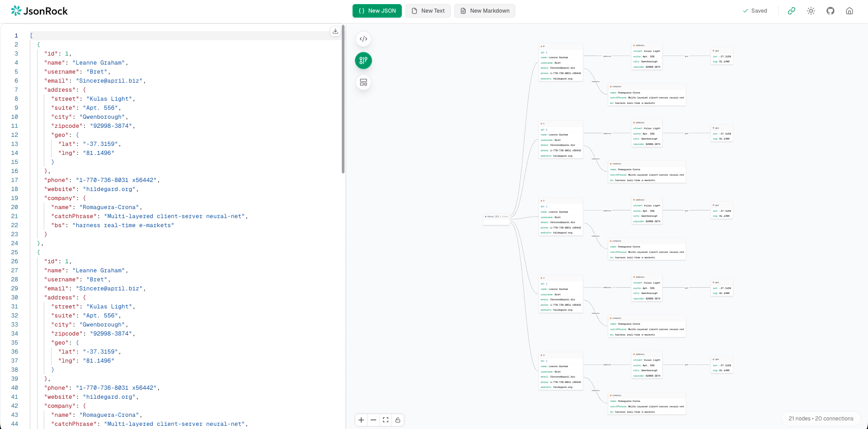Click "city": "Gwenborough" on line 10
868x429 pixels.
point(90,117)
